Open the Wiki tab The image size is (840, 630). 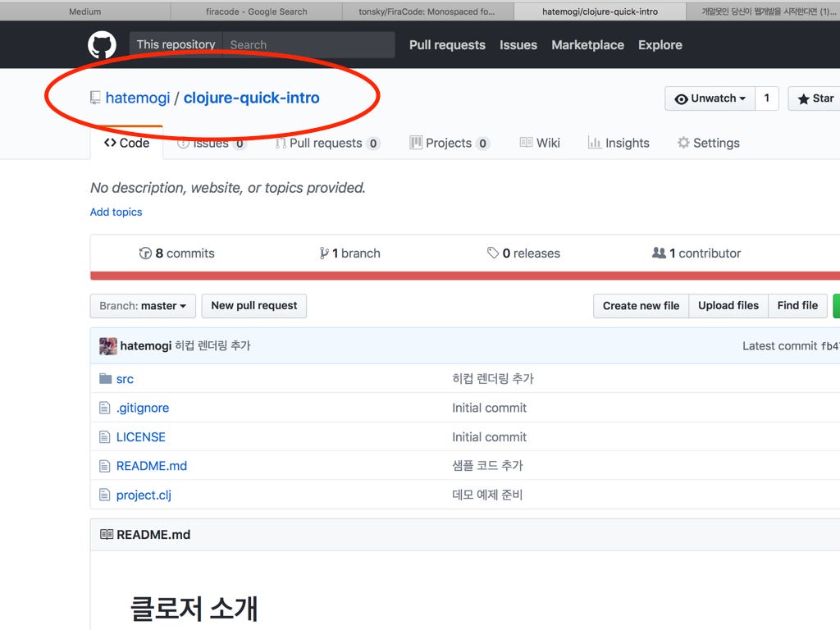tap(540, 143)
